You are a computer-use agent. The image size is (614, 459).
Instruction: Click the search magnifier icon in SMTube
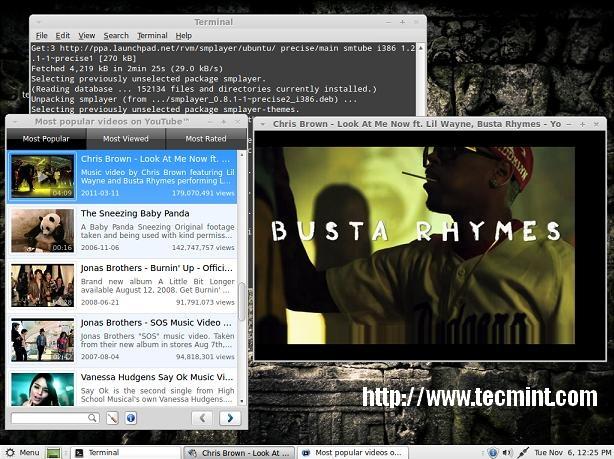[92, 417]
